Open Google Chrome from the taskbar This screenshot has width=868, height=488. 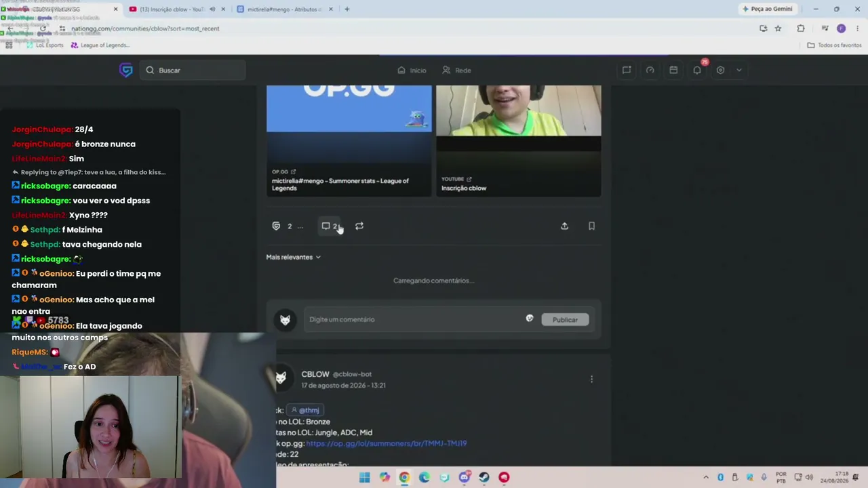[404, 477]
